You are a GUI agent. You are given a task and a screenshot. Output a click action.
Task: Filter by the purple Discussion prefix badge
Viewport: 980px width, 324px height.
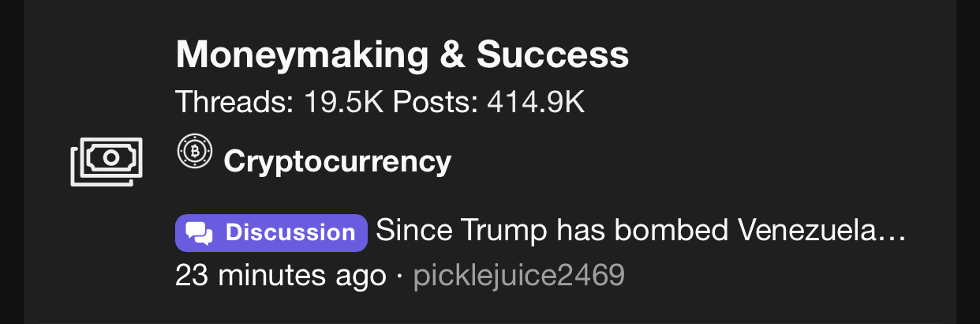[x=271, y=232]
